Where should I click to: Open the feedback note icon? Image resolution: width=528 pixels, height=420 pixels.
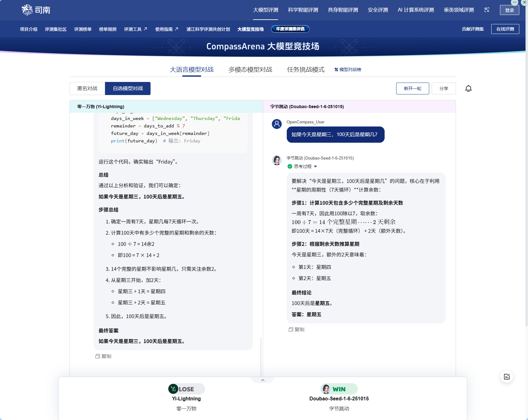507,377
